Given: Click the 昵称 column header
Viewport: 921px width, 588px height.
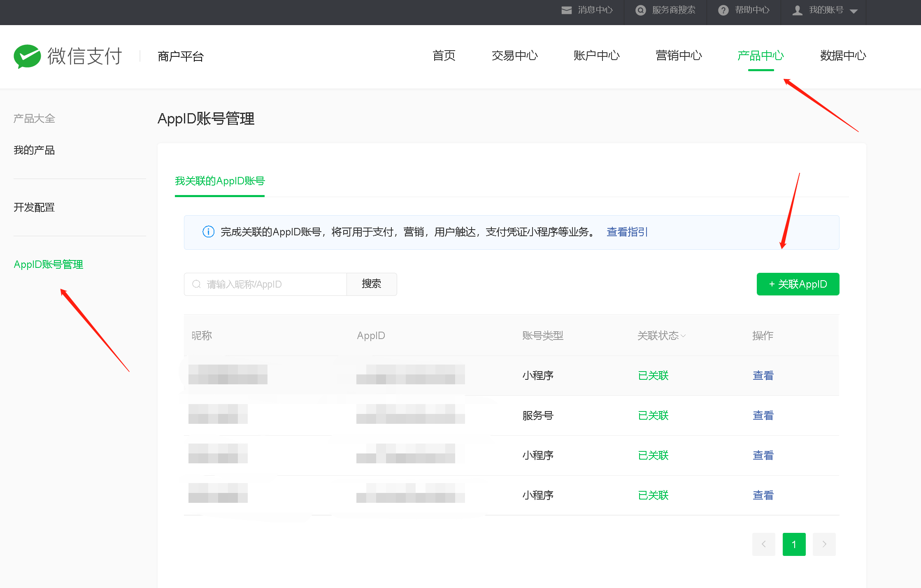Looking at the screenshot, I should (202, 336).
